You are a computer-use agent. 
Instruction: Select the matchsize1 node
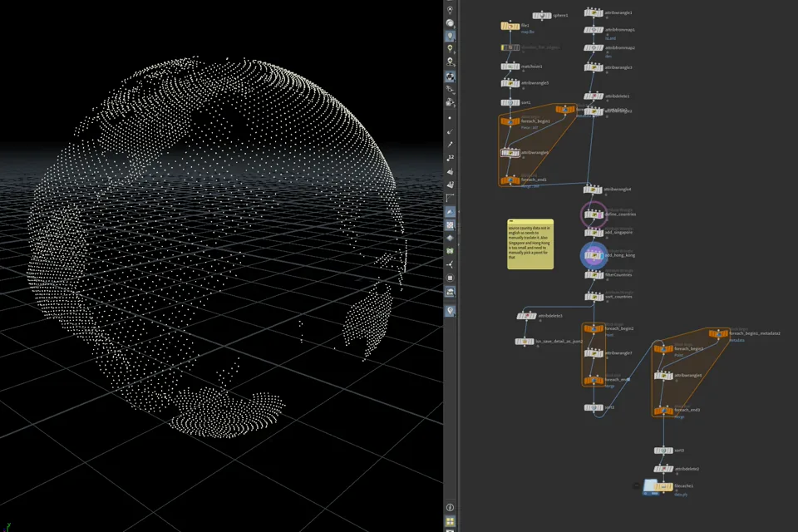[x=510, y=66]
